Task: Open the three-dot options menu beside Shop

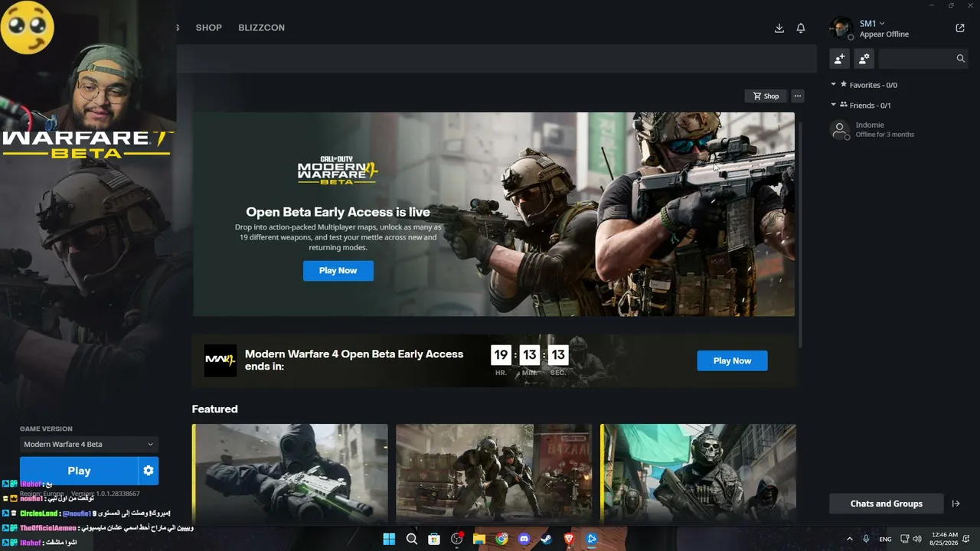Action: point(798,96)
